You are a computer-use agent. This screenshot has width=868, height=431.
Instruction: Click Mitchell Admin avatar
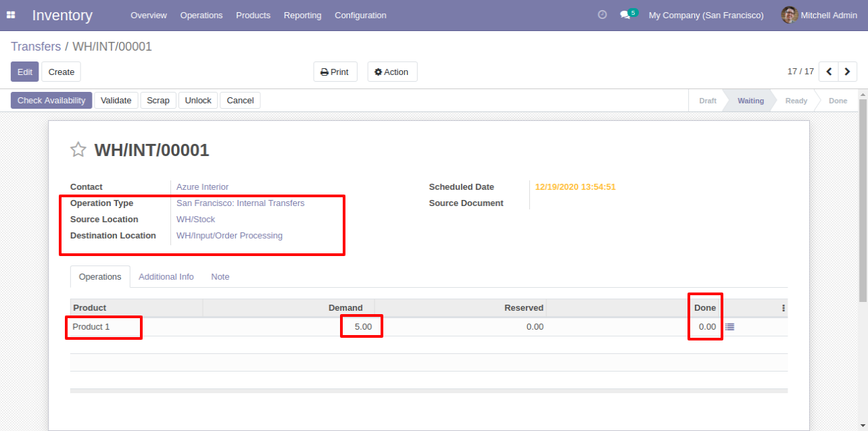(x=789, y=15)
